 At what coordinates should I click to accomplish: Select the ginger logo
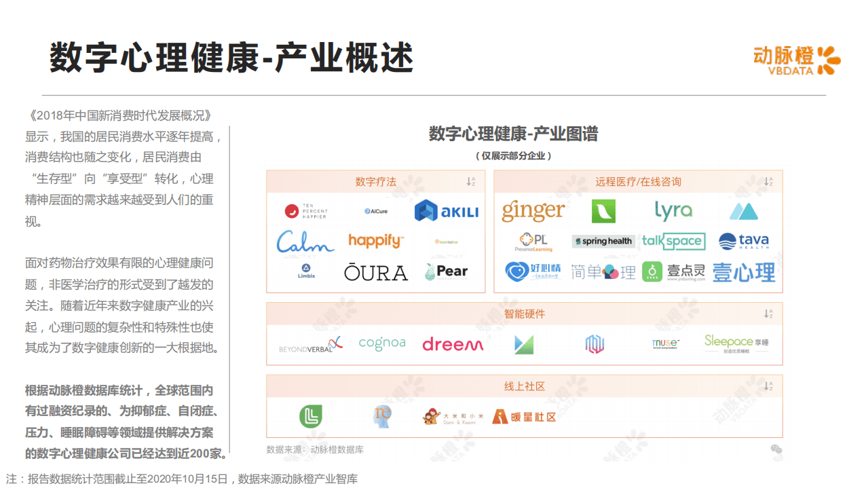coord(533,210)
